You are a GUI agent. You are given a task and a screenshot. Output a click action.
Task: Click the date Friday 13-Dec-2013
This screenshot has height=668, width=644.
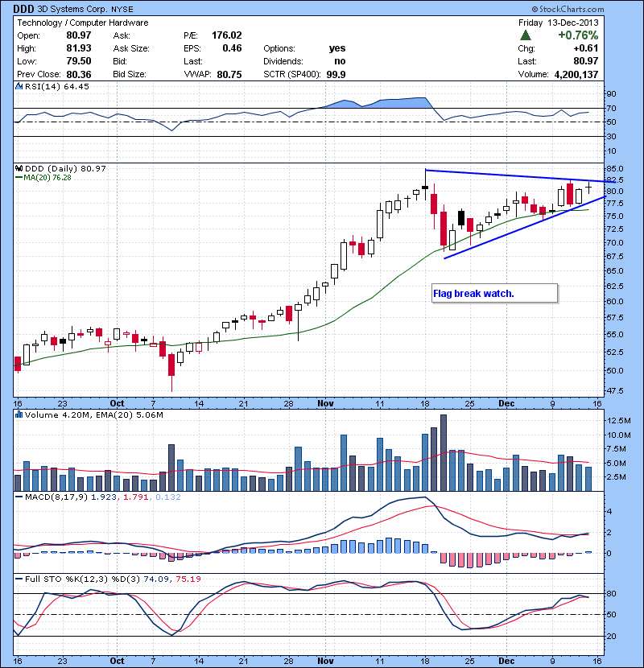(x=559, y=23)
